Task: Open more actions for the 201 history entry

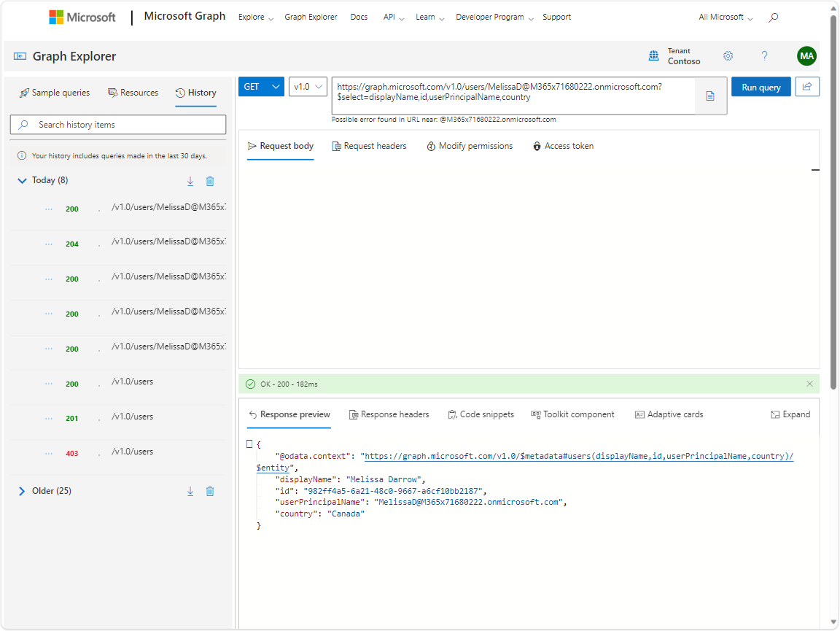Action: (49, 419)
